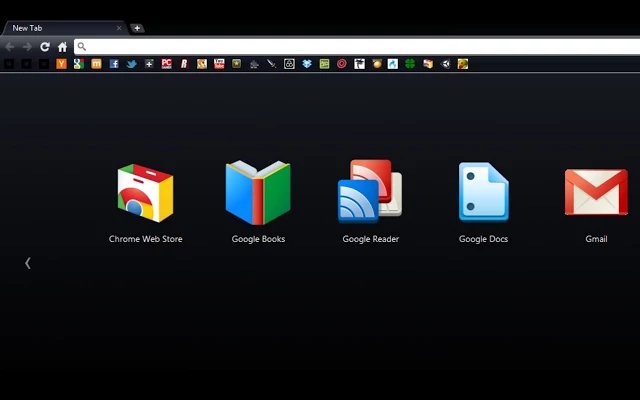Click the YouTube bookmark icon
The height and width of the screenshot is (400, 640).
tap(219, 64)
